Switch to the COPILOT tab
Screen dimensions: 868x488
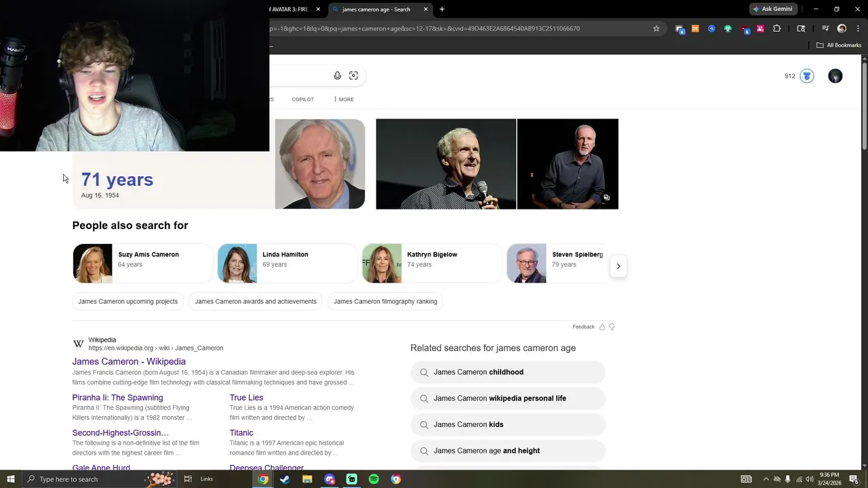click(x=302, y=99)
